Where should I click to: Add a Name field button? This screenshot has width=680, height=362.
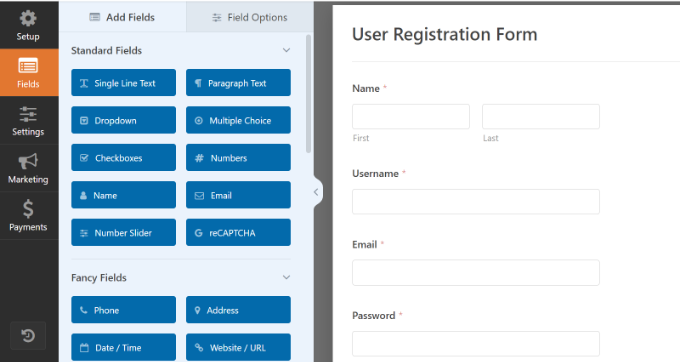pos(124,195)
